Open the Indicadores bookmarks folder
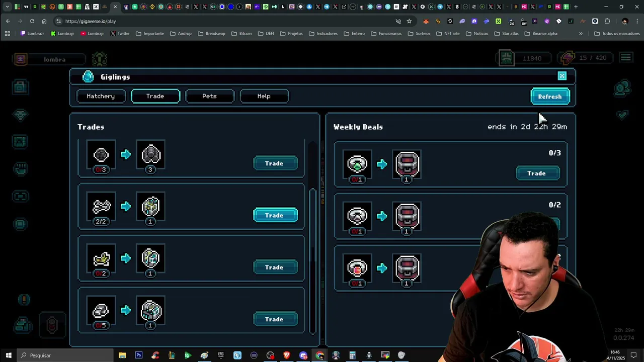The width and height of the screenshot is (644, 362). pos(323,34)
